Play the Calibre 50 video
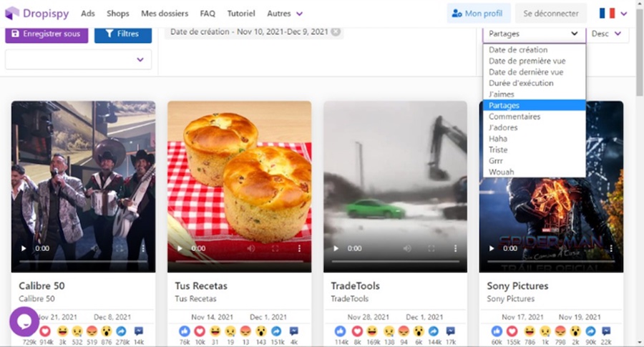Screen dimensions: 644x347 (x=24, y=248)
